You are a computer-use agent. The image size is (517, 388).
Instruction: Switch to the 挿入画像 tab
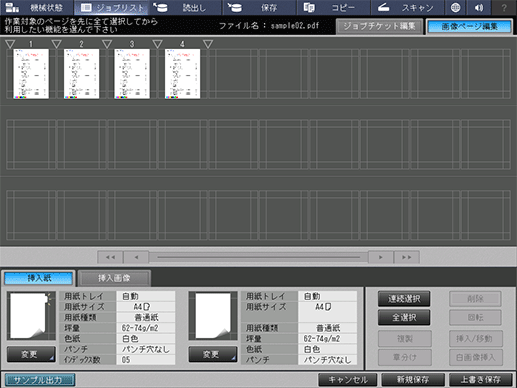click(114, 278)
